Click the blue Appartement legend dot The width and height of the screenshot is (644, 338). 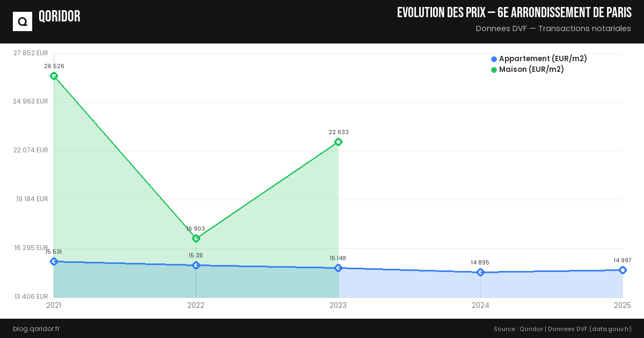point(494,59)
